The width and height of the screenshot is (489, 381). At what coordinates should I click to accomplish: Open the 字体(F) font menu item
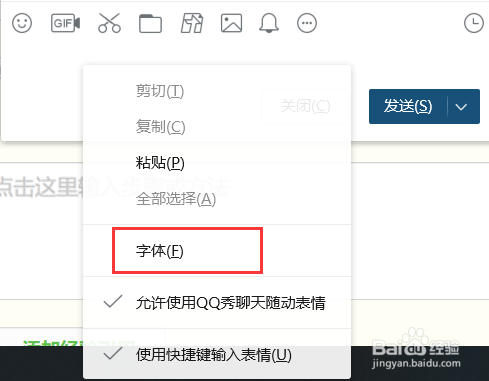217,251
